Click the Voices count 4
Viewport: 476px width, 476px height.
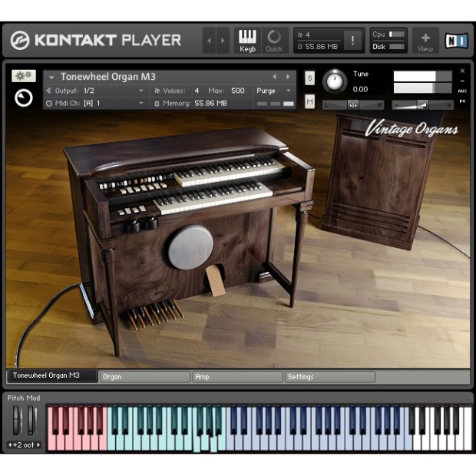(x=197, y=91)
